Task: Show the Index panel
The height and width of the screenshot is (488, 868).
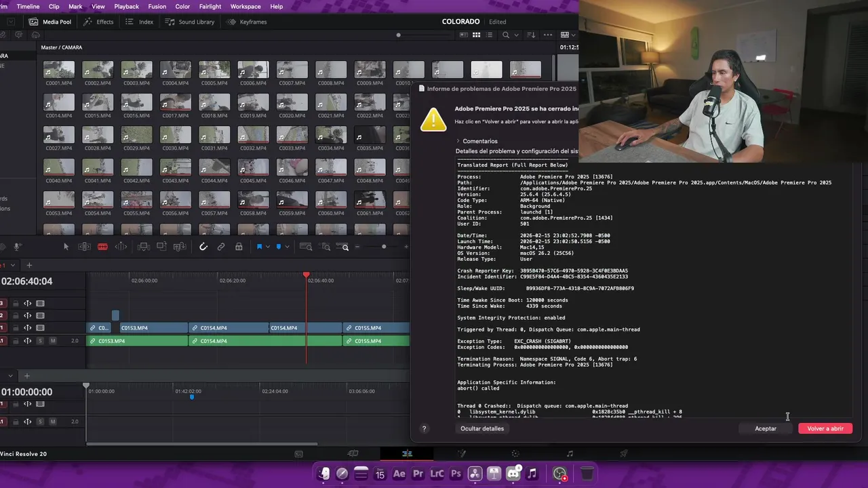Action: 140,22
